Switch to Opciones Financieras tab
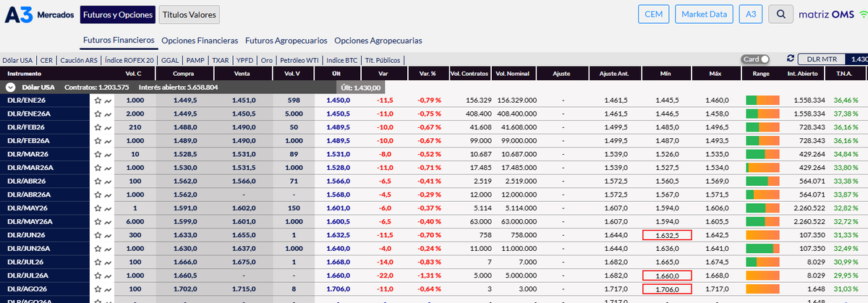Image resolution: width=868 pixels, height=303 pixels. coord(200,40)
